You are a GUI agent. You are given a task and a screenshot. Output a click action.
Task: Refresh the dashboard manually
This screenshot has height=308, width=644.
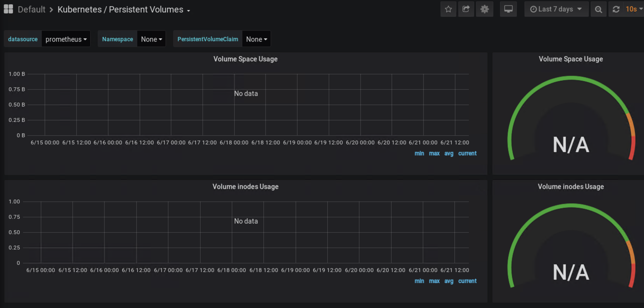tap(616, 9)
